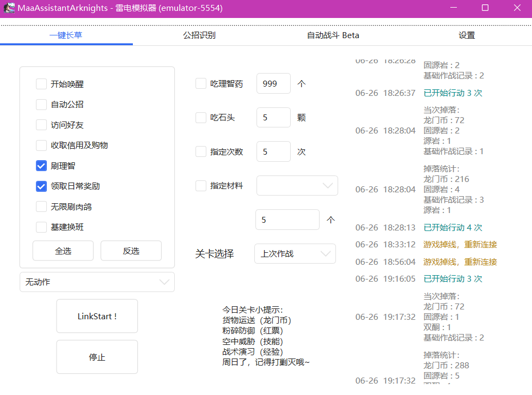The image size is (532, 395).
Task: Click the 吃石头 count field showing 5
Action: (273, 118)
